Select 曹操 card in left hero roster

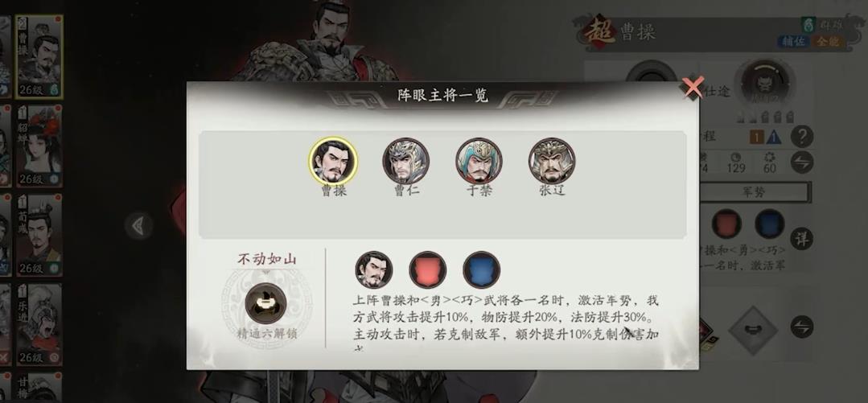tap(39, 57)
